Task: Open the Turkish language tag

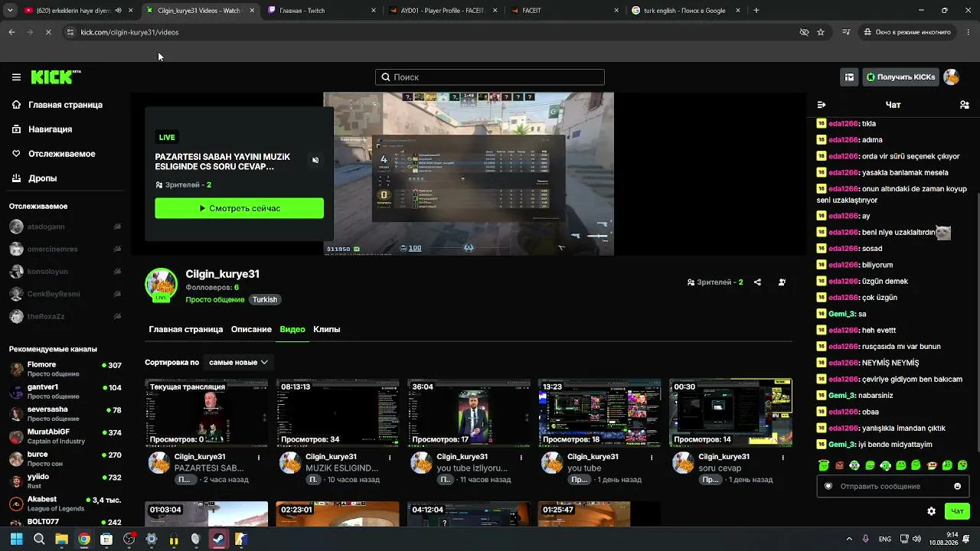Action: click(265, 300)
